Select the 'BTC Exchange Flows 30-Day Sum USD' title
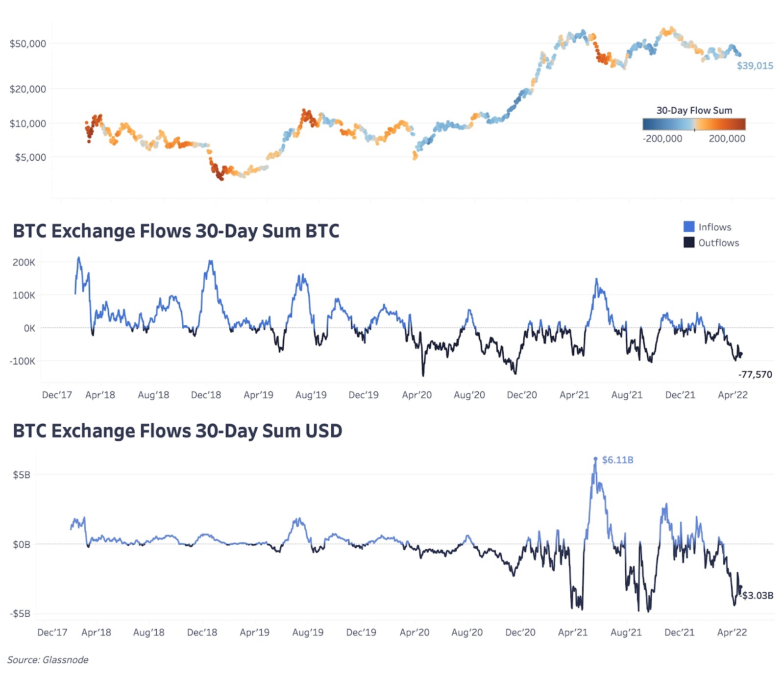This screenshot has width=784, height=678. point(177,431)
